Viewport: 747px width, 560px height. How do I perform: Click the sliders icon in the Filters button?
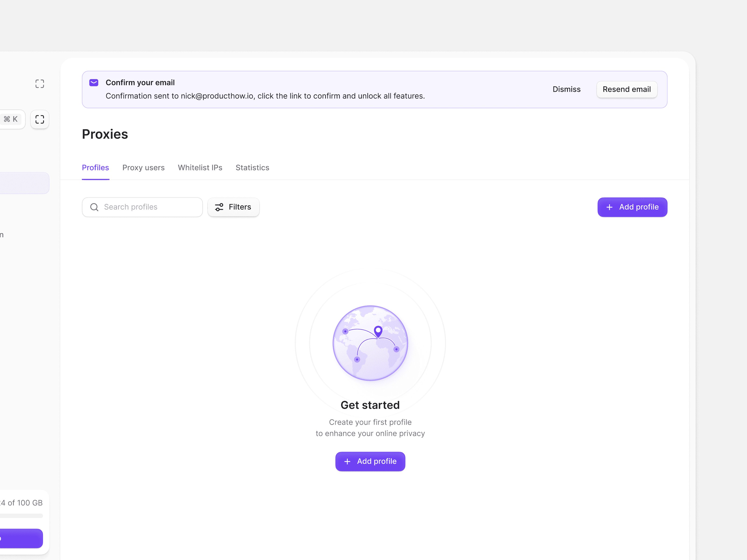(219, 207)
